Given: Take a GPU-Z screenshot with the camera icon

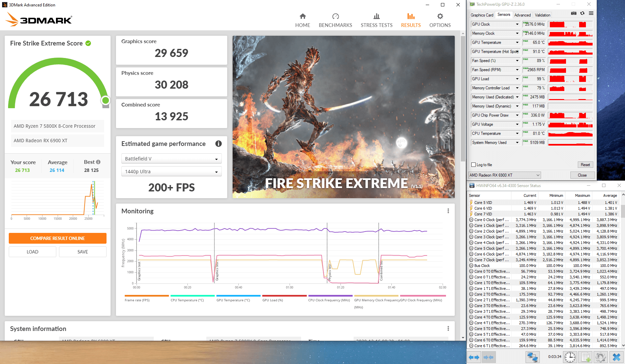Looking at the screenshot, I should pos(573,13).
